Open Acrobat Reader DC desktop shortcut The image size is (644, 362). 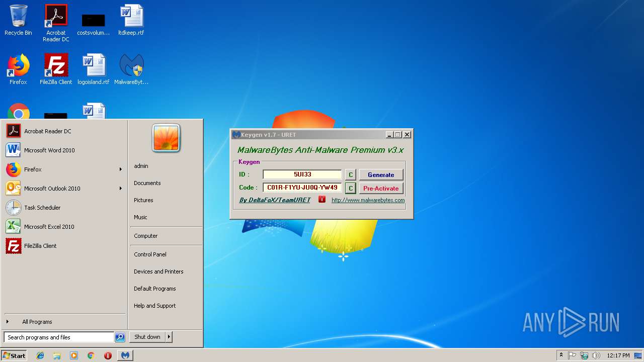coord(56,23)
